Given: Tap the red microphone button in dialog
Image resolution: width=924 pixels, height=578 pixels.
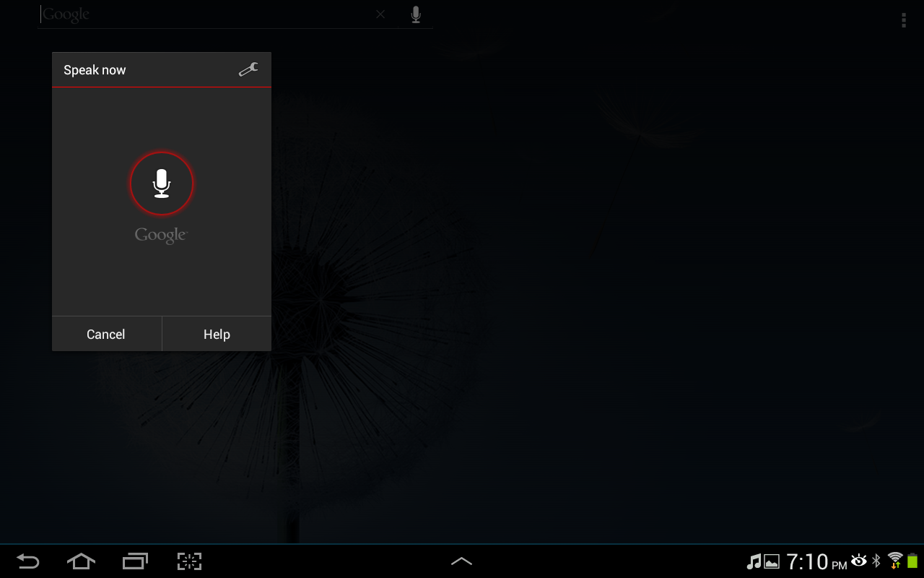Looking at the screenshot, I should 162,184.
